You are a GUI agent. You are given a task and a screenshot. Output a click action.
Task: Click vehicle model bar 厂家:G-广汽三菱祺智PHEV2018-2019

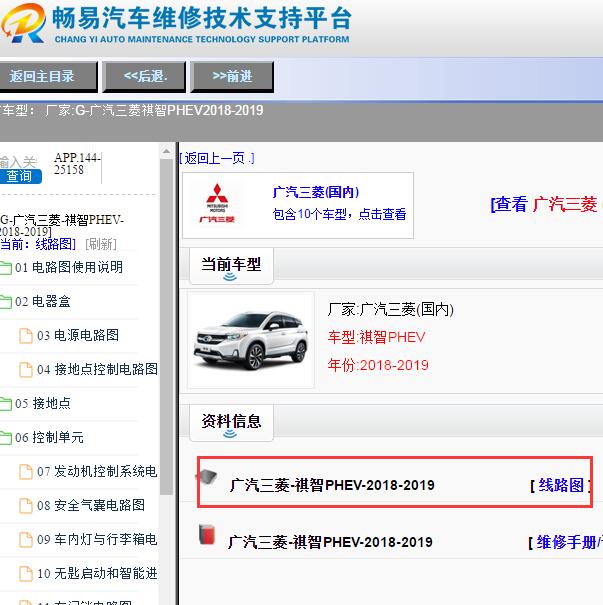154,111
